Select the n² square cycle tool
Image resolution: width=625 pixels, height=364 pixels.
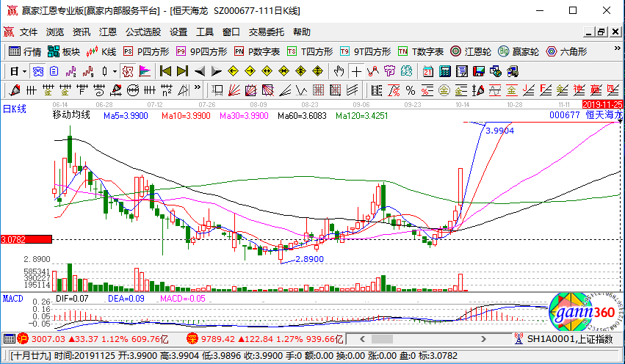(167, 90)
